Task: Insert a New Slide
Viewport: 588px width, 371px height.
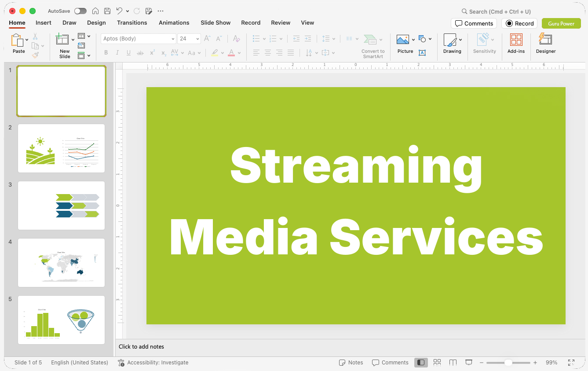Action: pyautogui.click(x=64, y=46)
